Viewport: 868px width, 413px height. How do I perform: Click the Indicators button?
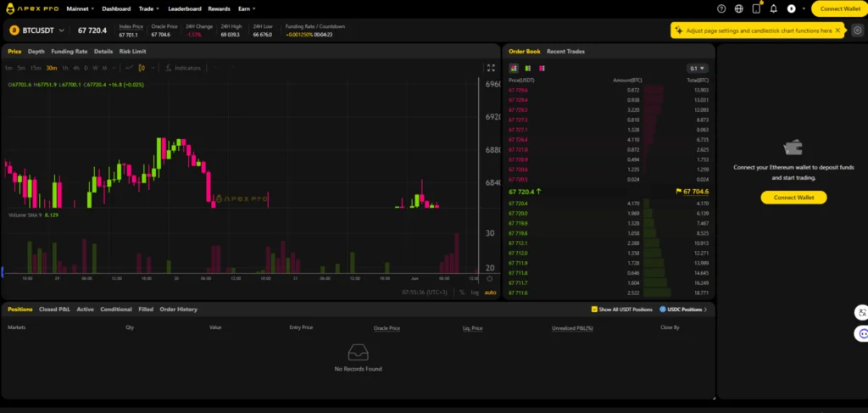click(x=183, y=68)
